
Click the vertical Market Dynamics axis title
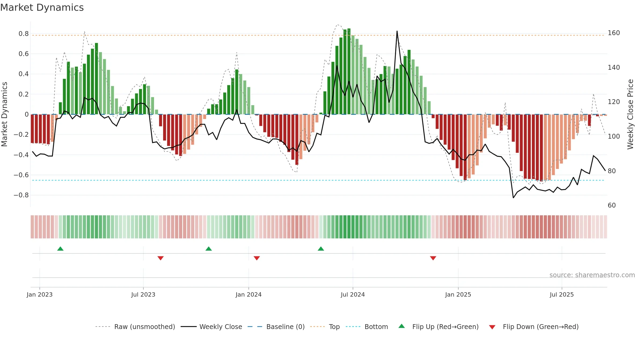4,114
